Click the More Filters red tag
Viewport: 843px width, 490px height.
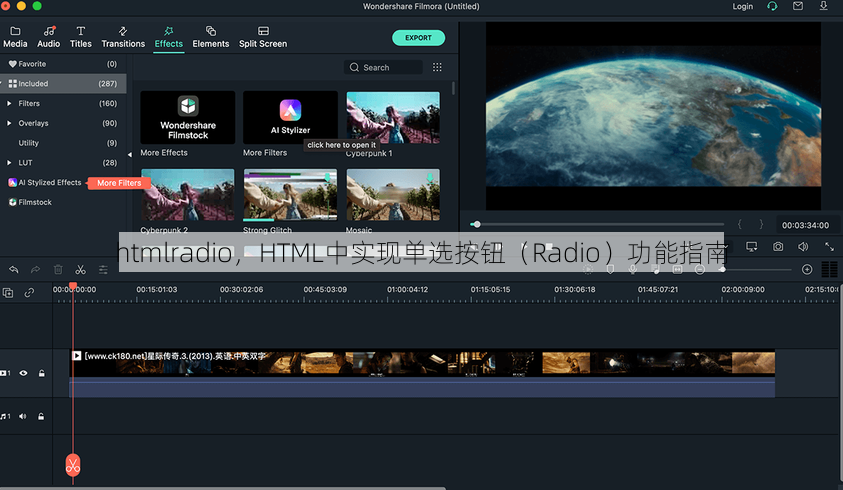118,183
